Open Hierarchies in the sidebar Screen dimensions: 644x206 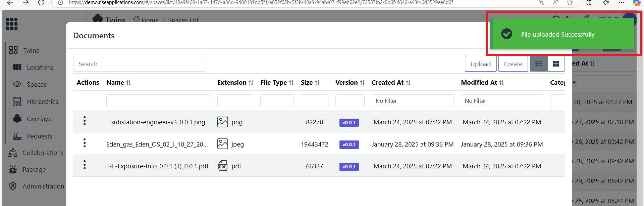click(x=43, y=101)
